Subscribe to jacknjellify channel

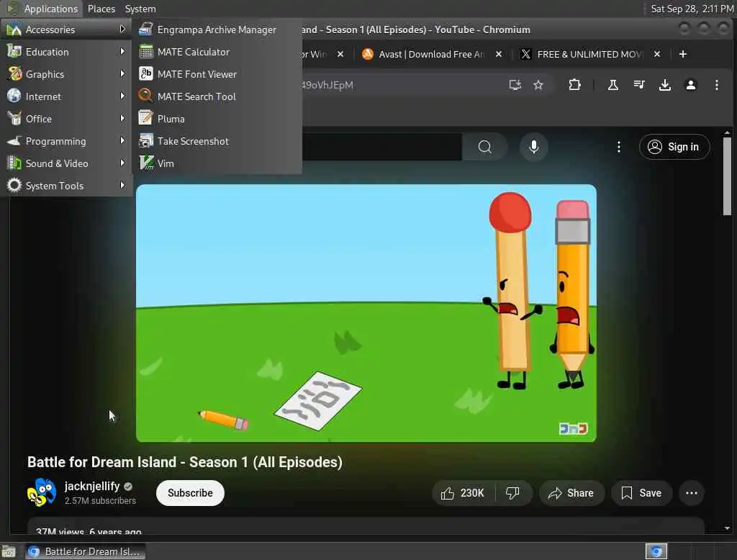[x=190, y=493]
